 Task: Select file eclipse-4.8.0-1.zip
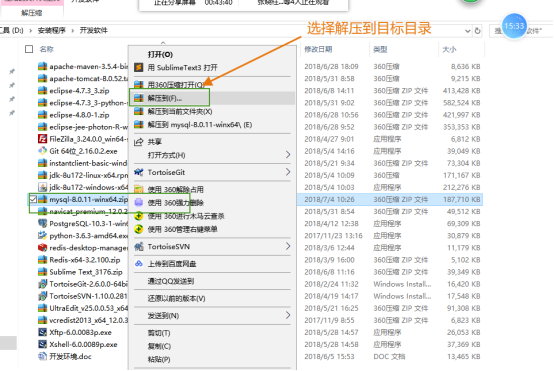(79, 115)
